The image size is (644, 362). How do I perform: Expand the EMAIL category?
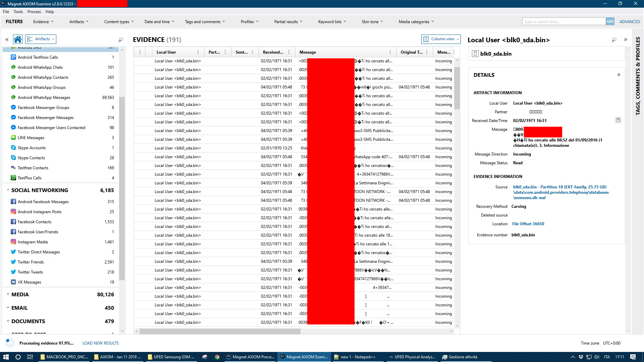click(8, 308)
